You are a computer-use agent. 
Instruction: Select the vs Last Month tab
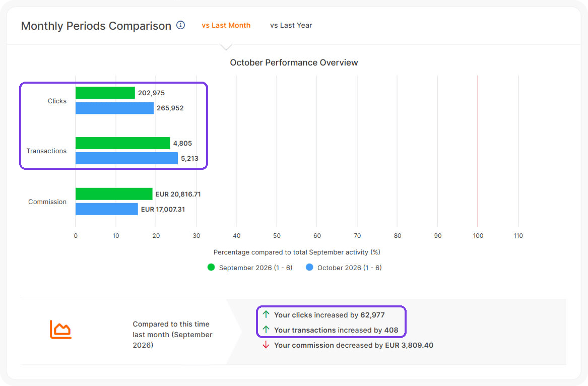[226, 25]
